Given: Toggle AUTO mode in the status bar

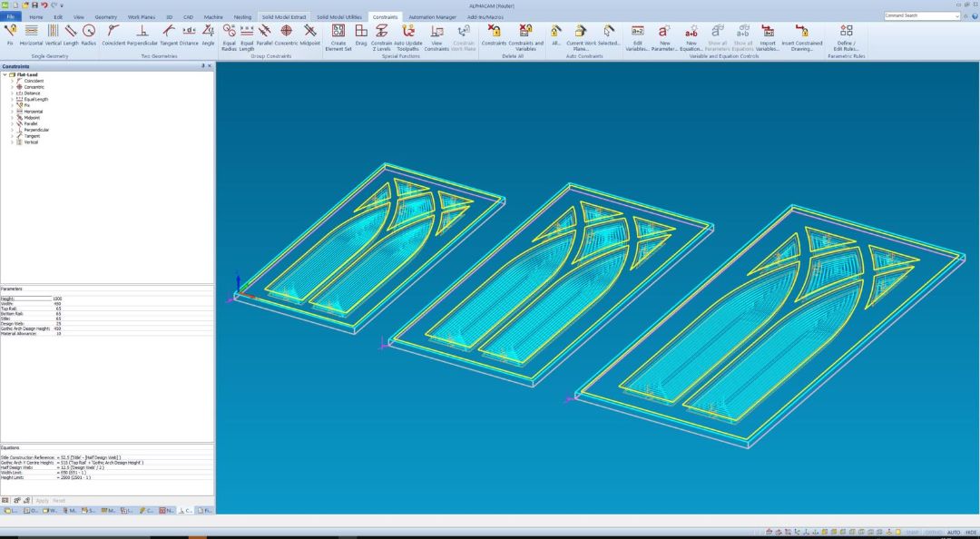Looking at the screenshot, I should (x=953, y=532).
